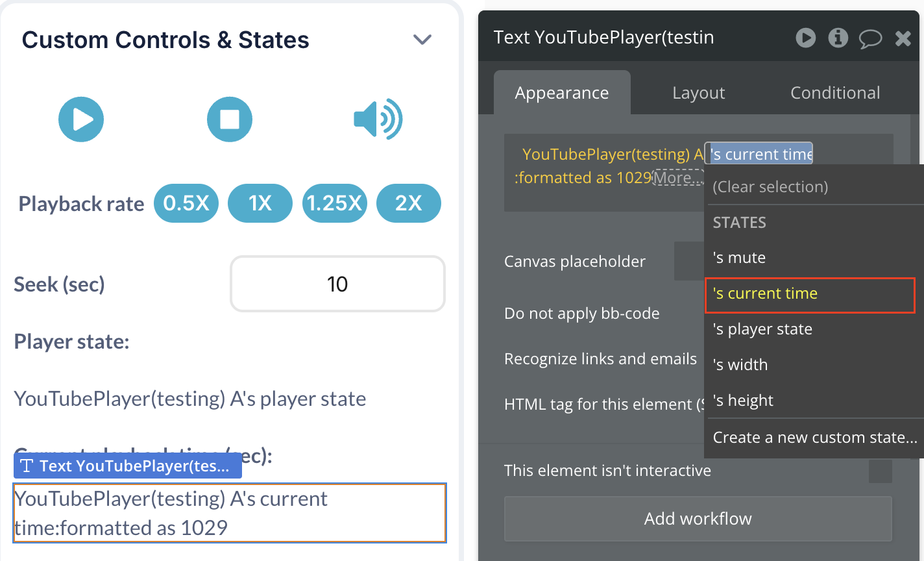Set playback rate to 0.5X
Image resolution: width=924 pixels, height=561 pixels.
[x=186, y=204]
